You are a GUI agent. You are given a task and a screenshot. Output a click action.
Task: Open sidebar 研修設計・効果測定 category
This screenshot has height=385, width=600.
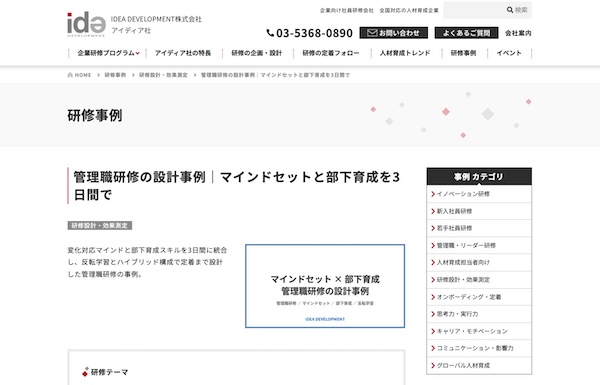click(479, 280)
